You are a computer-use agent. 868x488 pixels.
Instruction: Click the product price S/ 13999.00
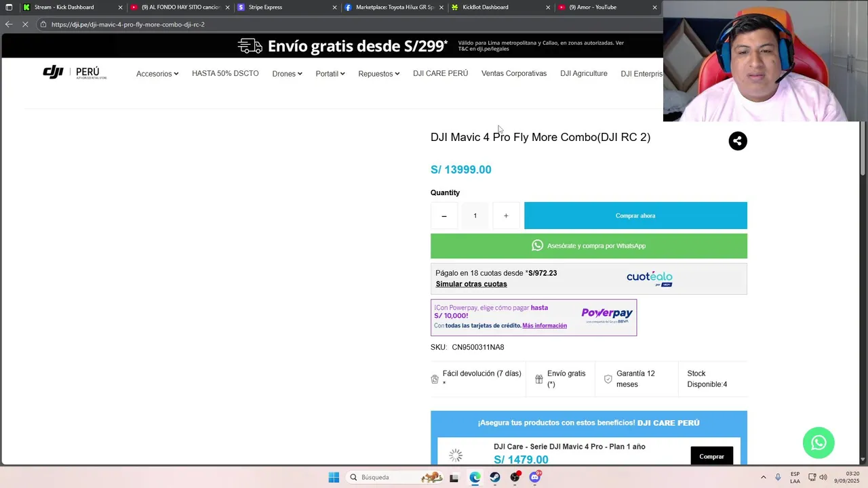461,169
